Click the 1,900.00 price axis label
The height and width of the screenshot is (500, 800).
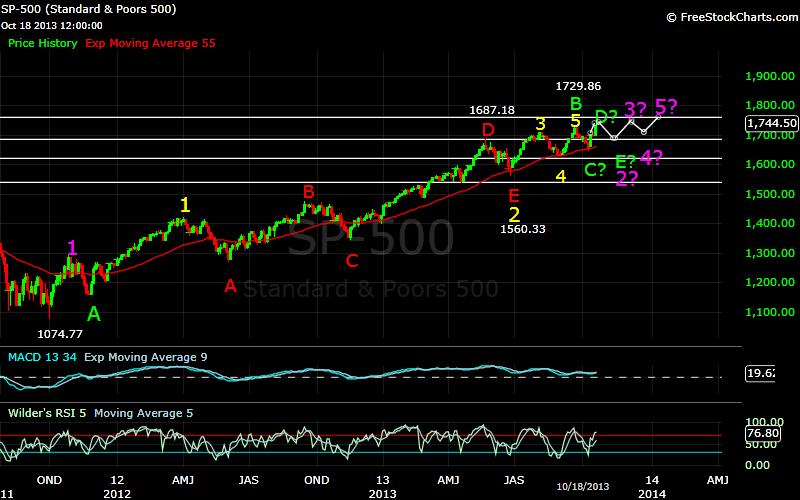(770, 77)
